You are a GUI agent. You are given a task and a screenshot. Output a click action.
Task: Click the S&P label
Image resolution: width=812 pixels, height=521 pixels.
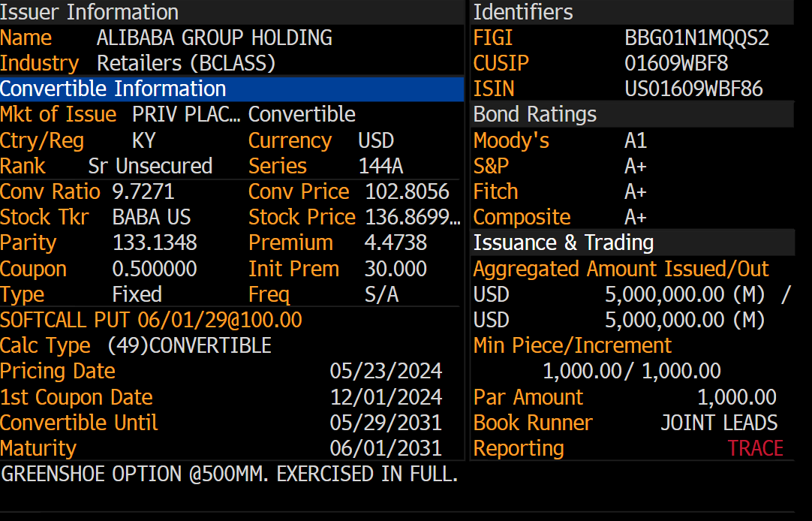coord(491,166)
